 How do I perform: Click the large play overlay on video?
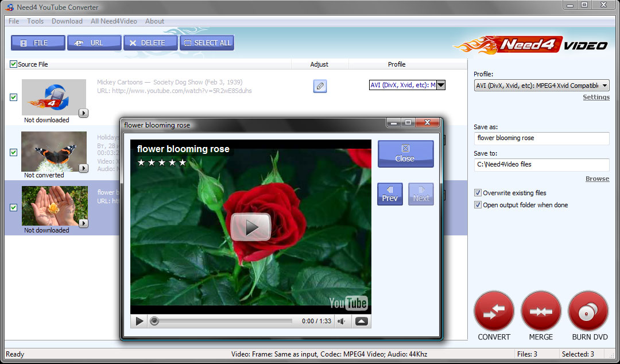[250, 227]
